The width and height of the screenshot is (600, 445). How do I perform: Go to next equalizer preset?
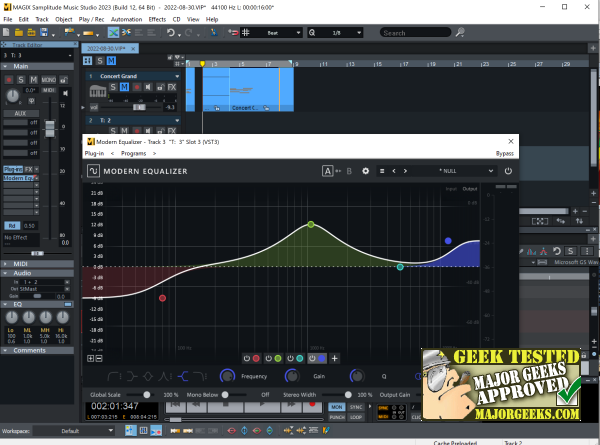(405, 171)
